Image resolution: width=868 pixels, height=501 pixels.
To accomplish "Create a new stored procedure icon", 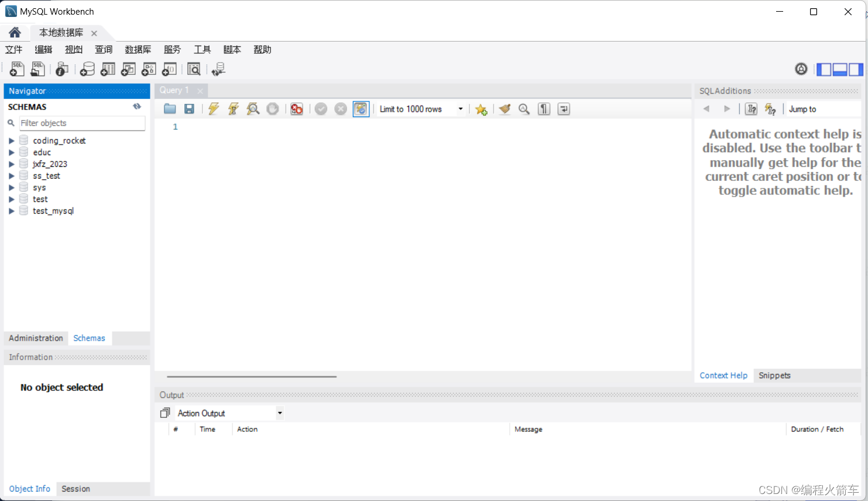I will [x=149, y=69].
